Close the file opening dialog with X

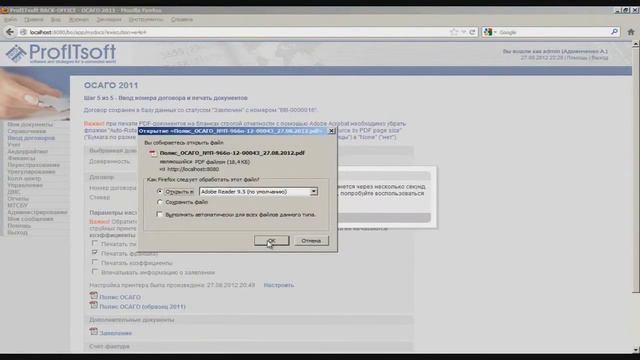coord(331,131)
